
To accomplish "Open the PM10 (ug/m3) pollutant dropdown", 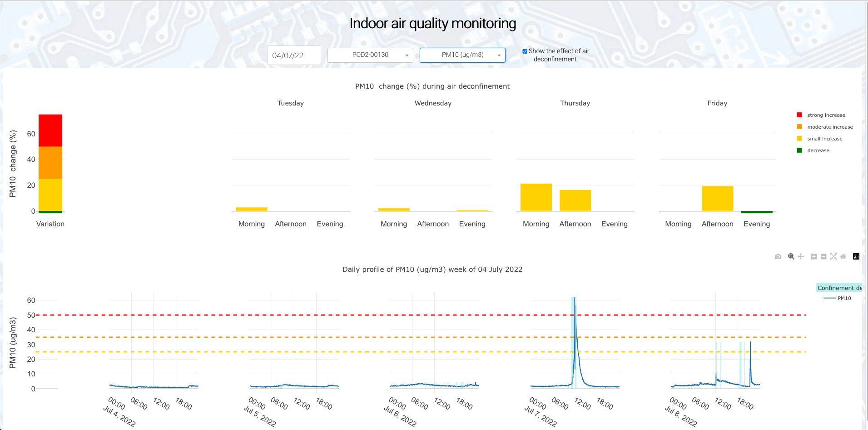I will pos(462,55).
